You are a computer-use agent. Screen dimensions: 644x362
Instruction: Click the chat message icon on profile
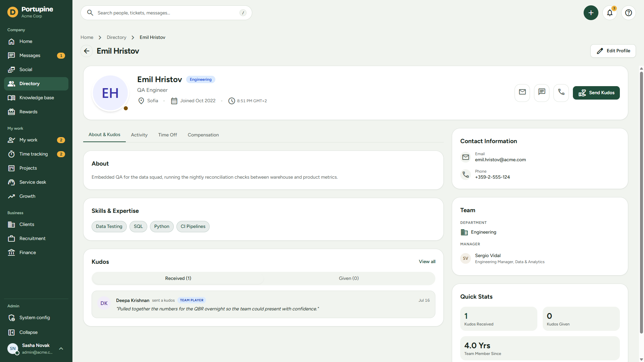[542, 93]
